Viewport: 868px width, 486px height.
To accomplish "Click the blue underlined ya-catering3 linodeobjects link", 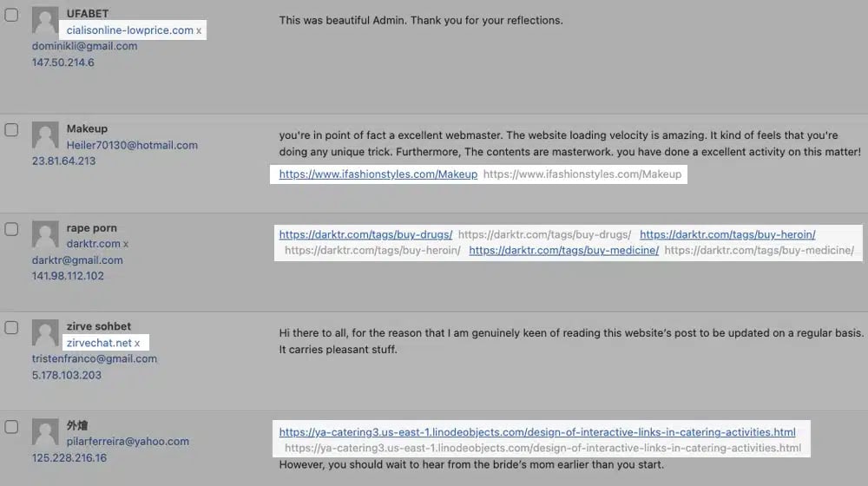I will click(x=536, y=432).
